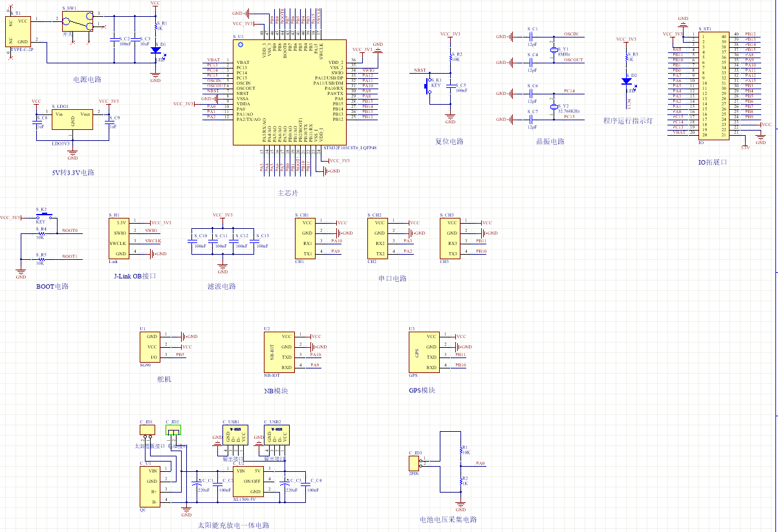Select resistor S_R5 10K on BOOT1 line
The height and width of the screenshot is (532, 778).
(41, 259)
